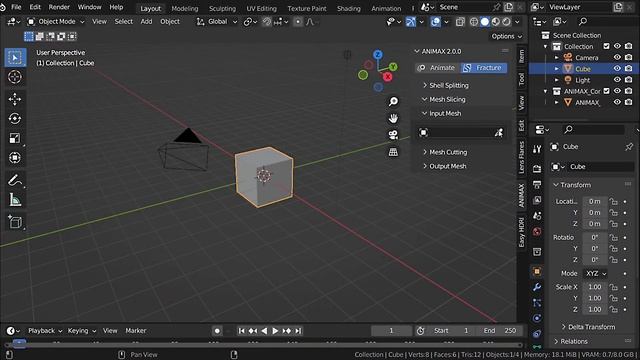Click the pin icon next to Cube

[629, 147]
